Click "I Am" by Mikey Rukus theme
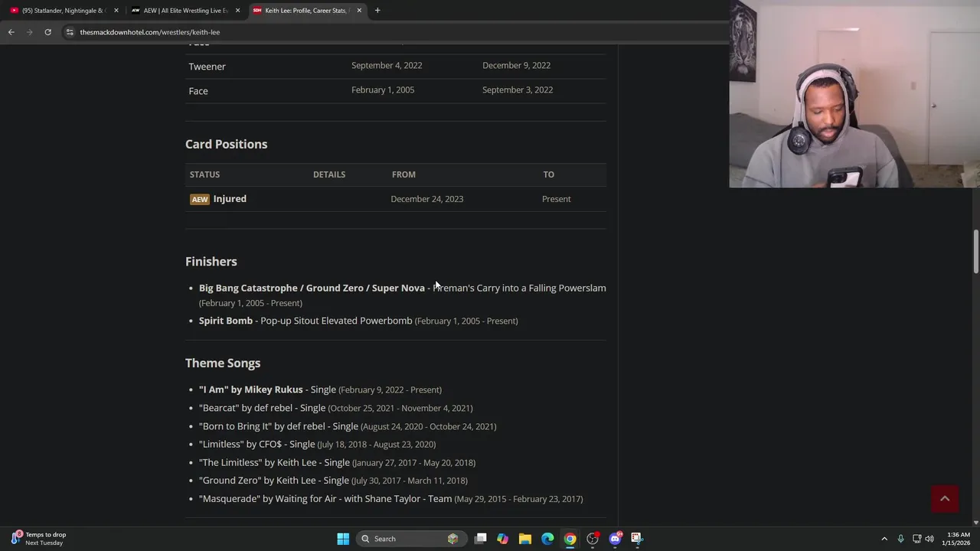980x551 pixels. point(251,390)
